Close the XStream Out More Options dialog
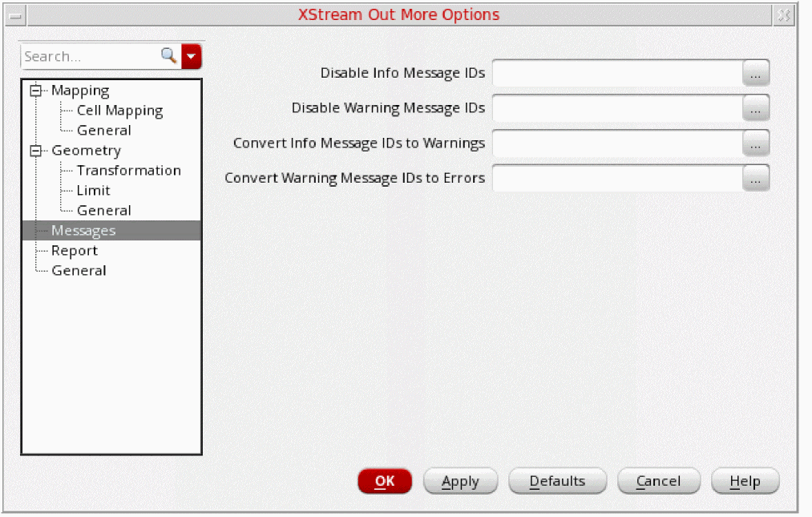Screen dimensions: 812x517 784,15
